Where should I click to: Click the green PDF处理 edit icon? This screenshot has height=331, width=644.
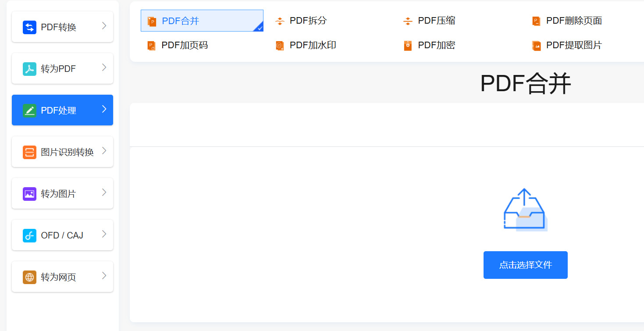(x=29, y=110)
